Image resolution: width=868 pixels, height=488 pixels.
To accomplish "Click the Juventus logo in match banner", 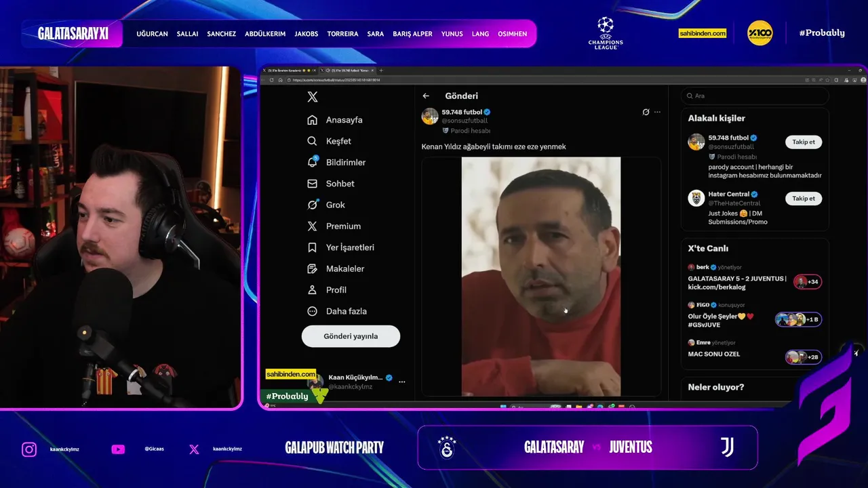I will (727, 447).
